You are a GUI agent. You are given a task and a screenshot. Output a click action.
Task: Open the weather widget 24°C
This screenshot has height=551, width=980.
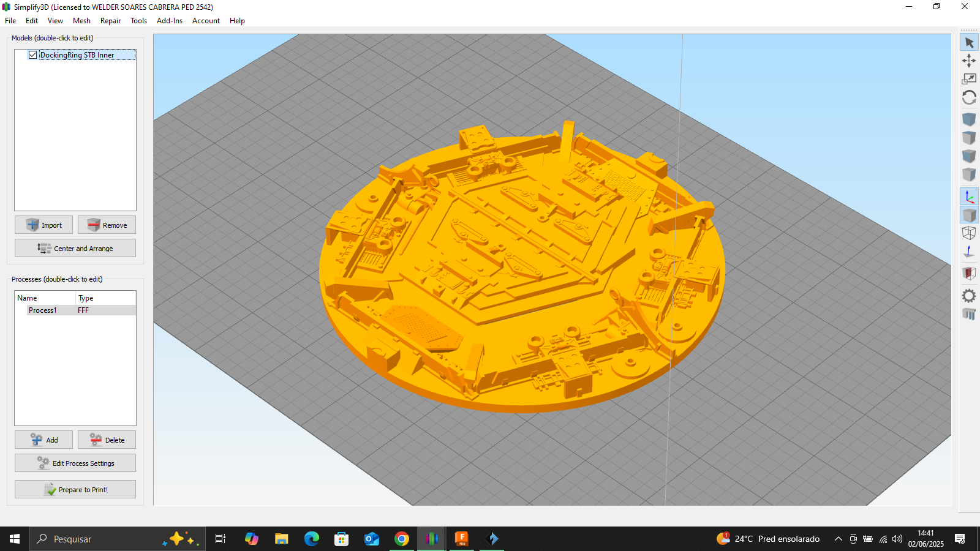coord(768,539)
